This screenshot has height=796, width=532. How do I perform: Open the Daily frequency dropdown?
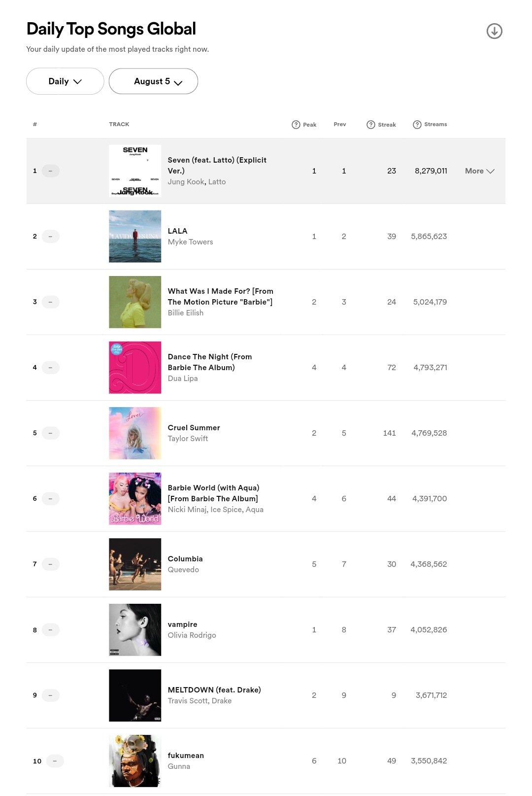(65, 81)
